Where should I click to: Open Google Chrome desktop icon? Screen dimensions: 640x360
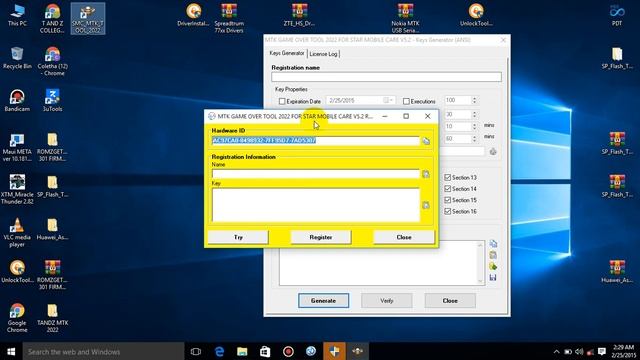coord(17,318)
